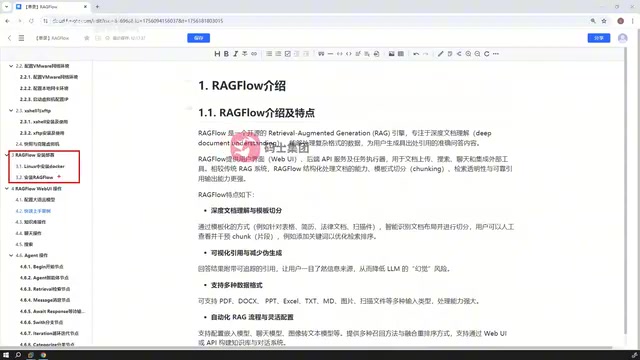Jump to 4.6.6 Switch node item
The height and width of the screenshot is (360, 640).
point(41,322)
